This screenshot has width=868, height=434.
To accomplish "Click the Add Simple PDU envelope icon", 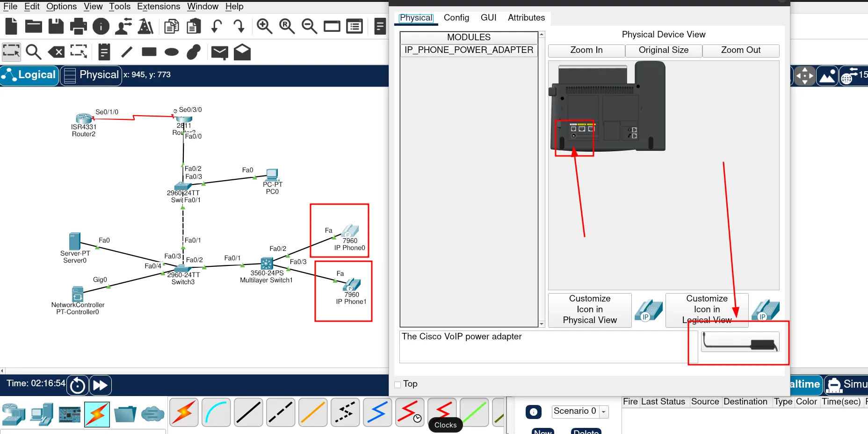I will pyautogui.click(x=219, y=52).
